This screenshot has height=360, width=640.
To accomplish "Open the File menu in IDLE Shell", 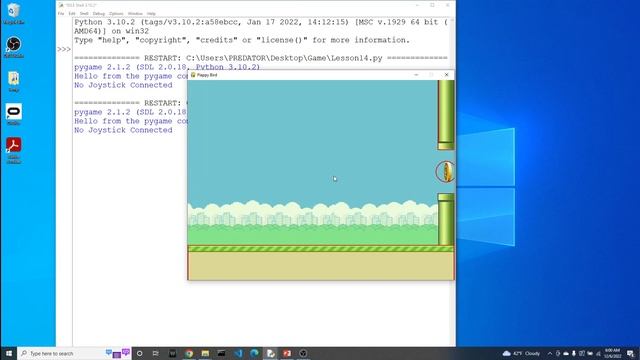I will coord(61,13).
